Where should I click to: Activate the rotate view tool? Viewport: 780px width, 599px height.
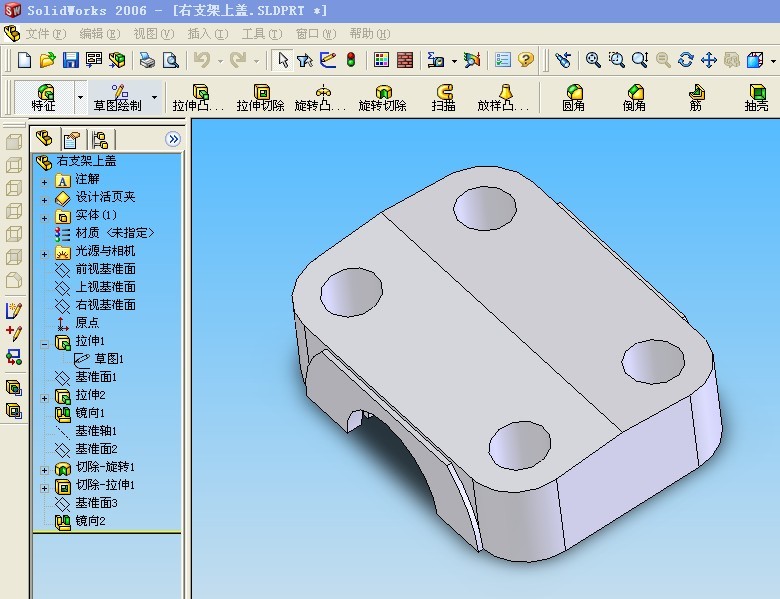click(x=685, y=60)
